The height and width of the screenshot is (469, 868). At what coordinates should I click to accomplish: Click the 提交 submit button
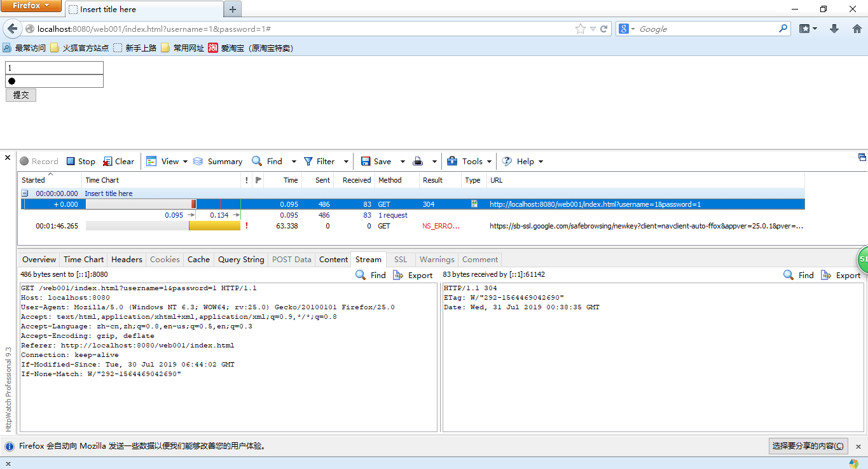[21, 95]
